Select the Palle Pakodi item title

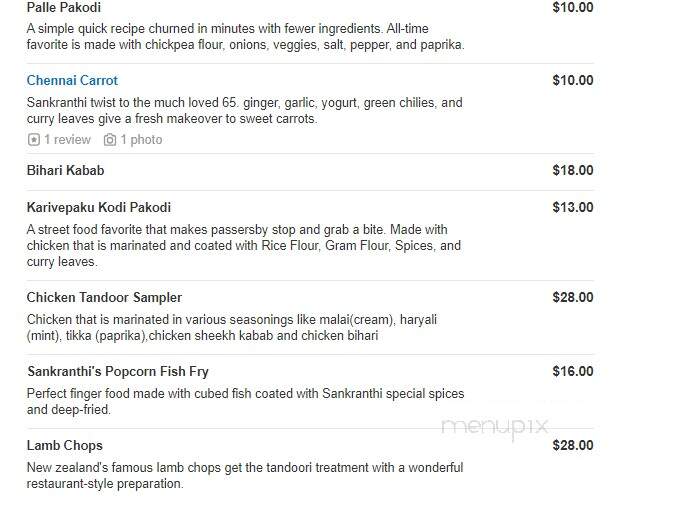pyautogui.click(x=64, y=7)
